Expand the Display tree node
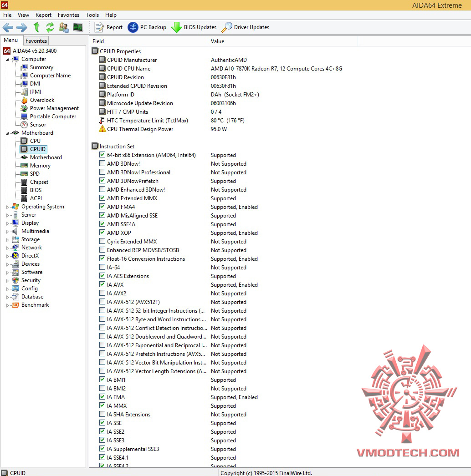Screen dimensions: 471x476 tap(7, 223)
